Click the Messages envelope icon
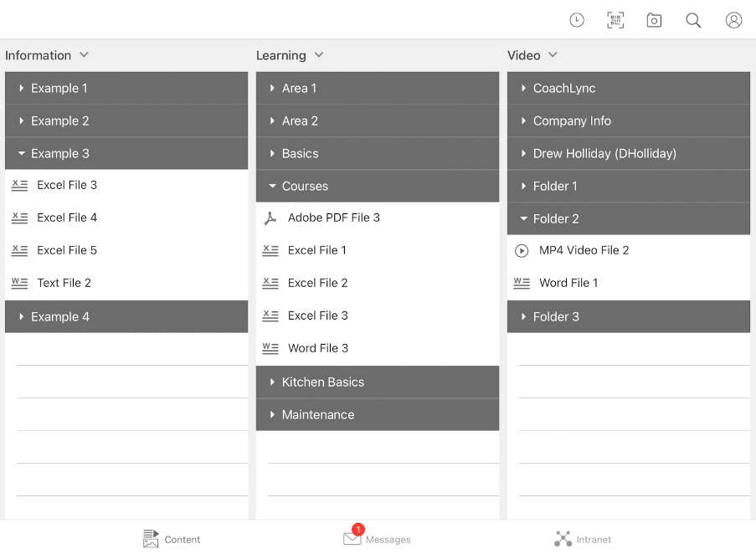Screen dimensions: 756x554 [352, 539]
